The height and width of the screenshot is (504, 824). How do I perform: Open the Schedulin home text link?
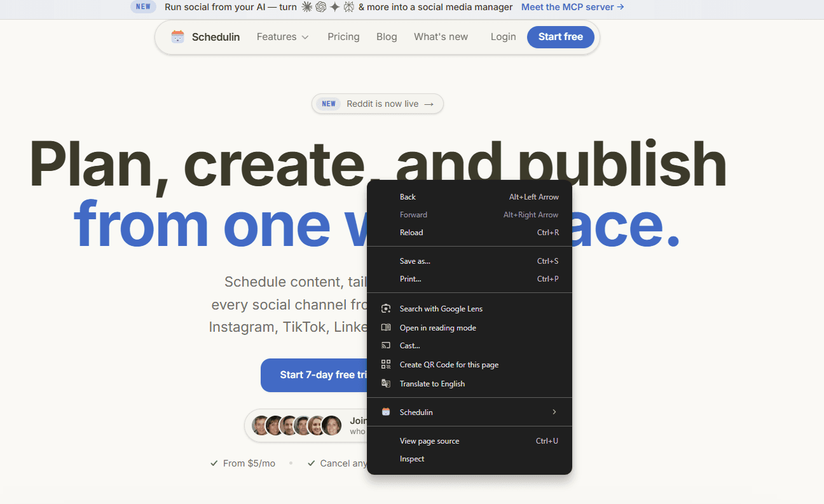tap(216, 37)
